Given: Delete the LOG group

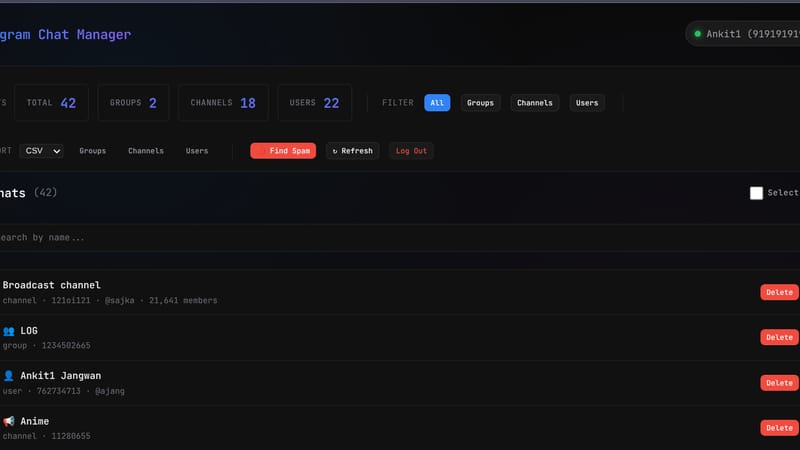Looking at the screenshot, I should [779, 337].
